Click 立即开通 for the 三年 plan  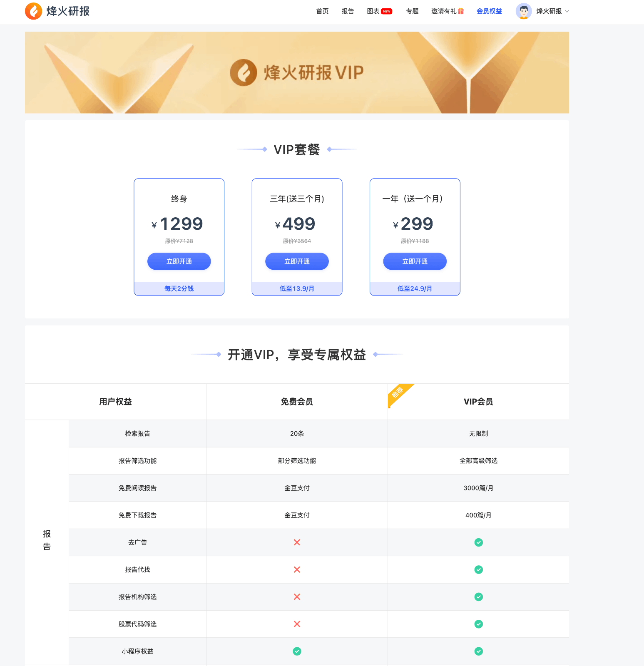tap(297, 261)
